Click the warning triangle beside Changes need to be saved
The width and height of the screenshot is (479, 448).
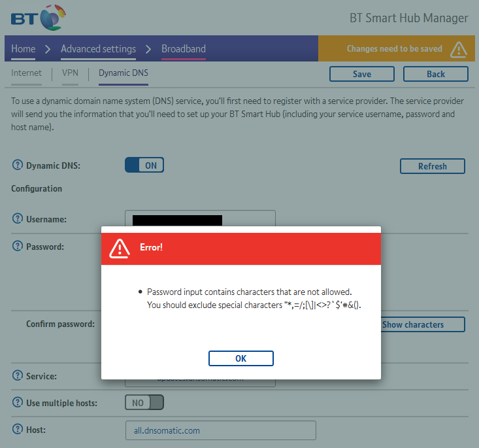[x=459, y=49]
